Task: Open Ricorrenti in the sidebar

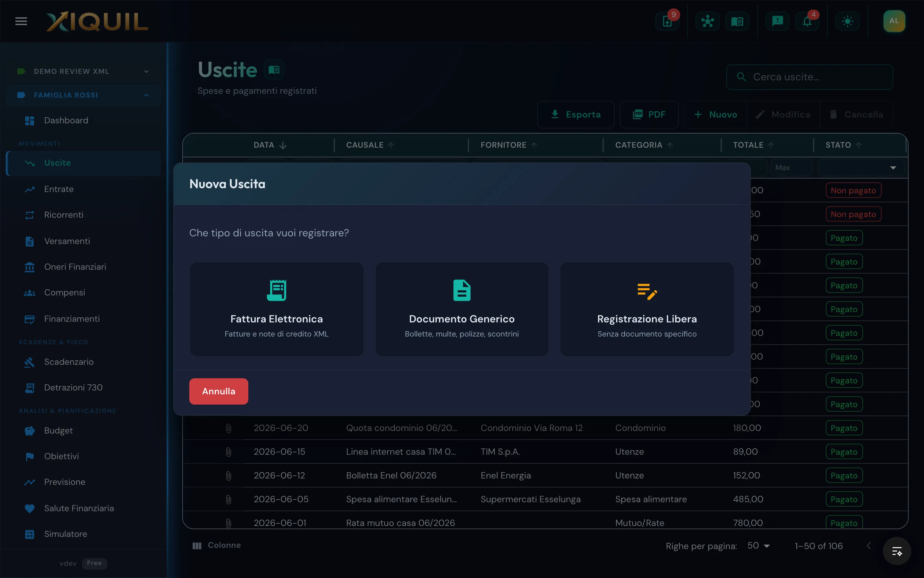Action: click(x=83, y=215)
